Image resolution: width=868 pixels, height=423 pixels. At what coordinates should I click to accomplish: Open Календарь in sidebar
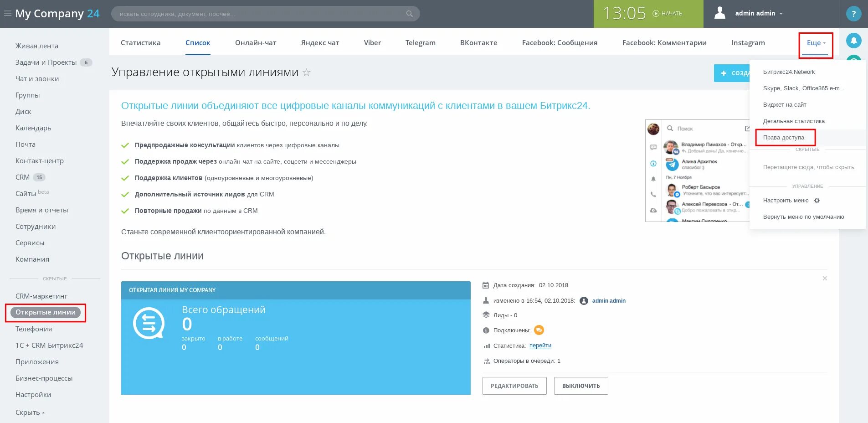coord(33,128)
